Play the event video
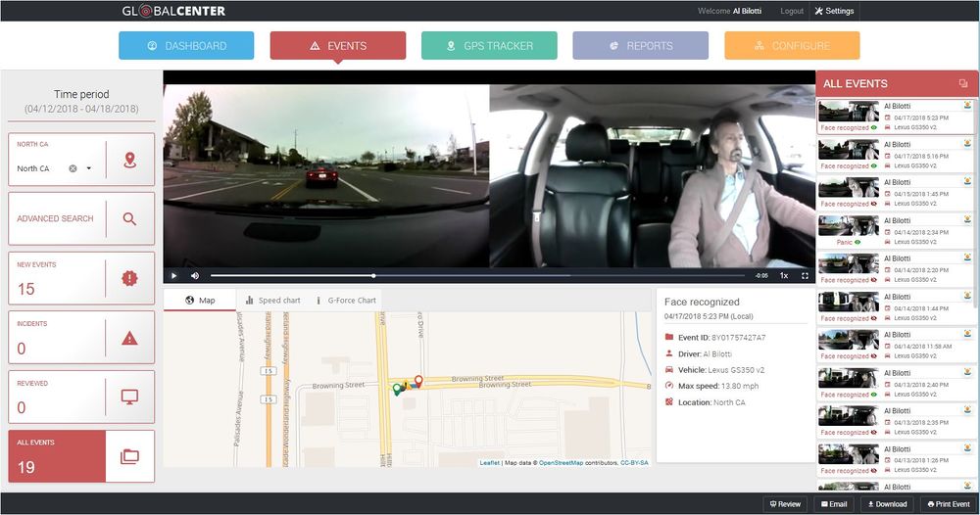The height and width of the screenshot is (515, 980). (174, 276)
